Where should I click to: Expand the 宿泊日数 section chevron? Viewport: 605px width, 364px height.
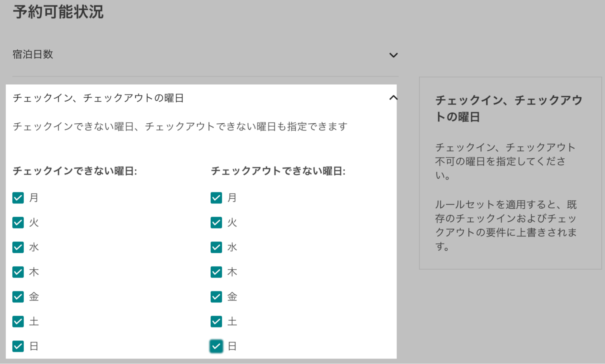(393, 55)
